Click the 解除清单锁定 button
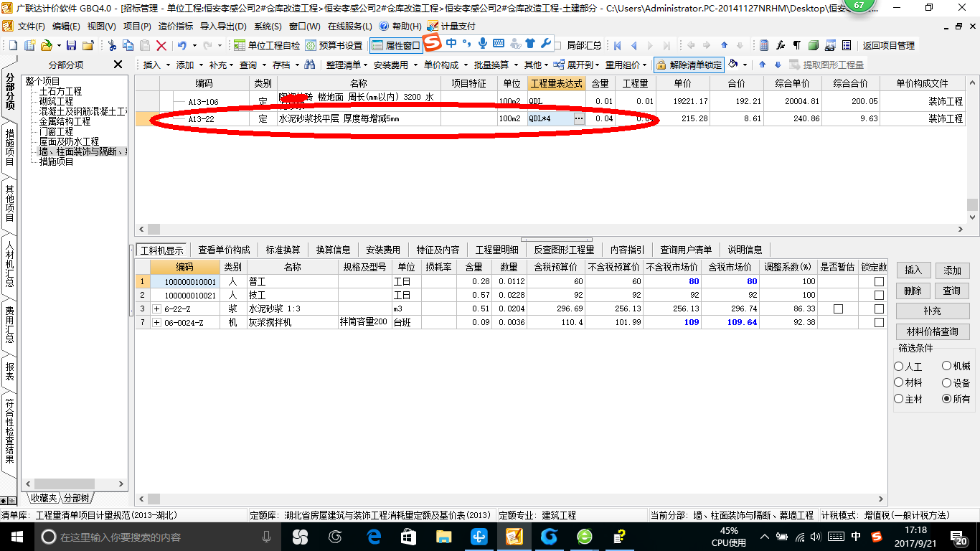This screenshot has height=551, width=980. point(689,65)
